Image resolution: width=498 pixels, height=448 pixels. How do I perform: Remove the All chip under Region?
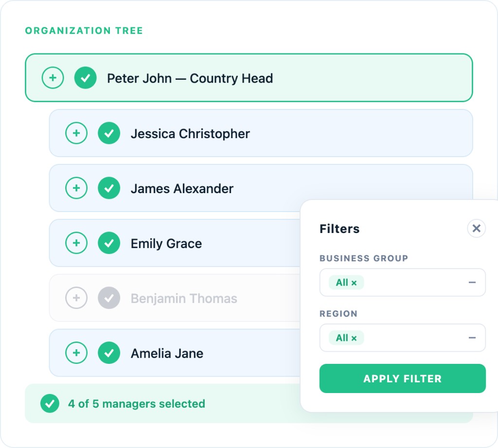(353, 338)
